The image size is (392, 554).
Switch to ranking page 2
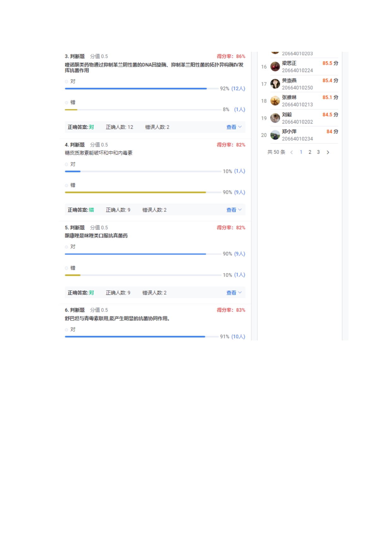[310, 152]
